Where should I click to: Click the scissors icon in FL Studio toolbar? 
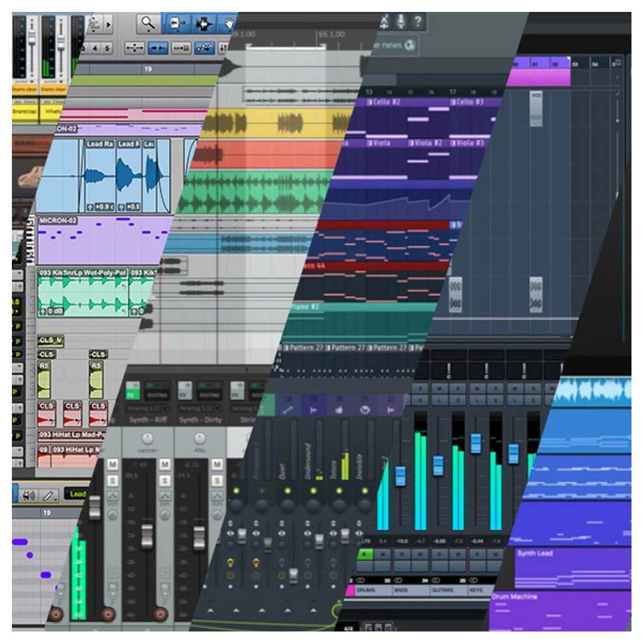pyautogui.click(x=385, y=21)
